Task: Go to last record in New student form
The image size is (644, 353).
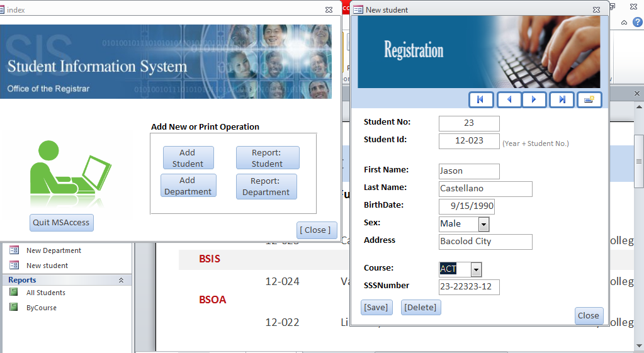Action: tap(562, 100)
